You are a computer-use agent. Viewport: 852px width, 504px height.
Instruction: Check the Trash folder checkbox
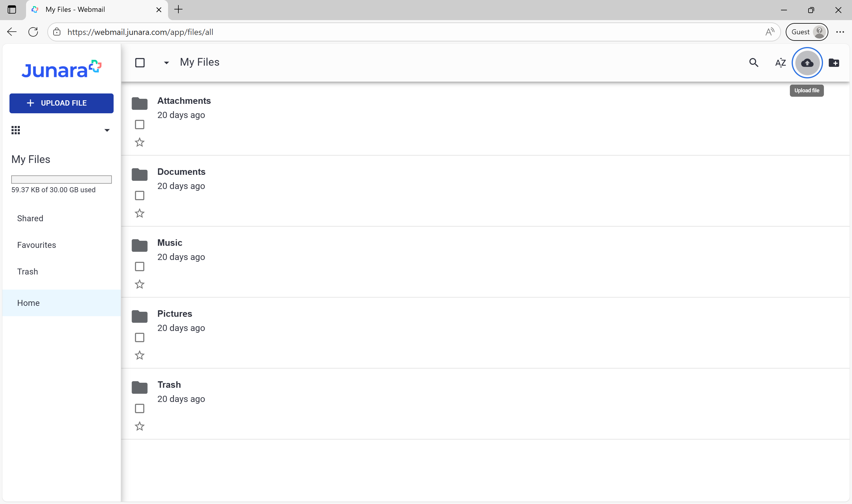pyautogui.click(x=140, y=408)
